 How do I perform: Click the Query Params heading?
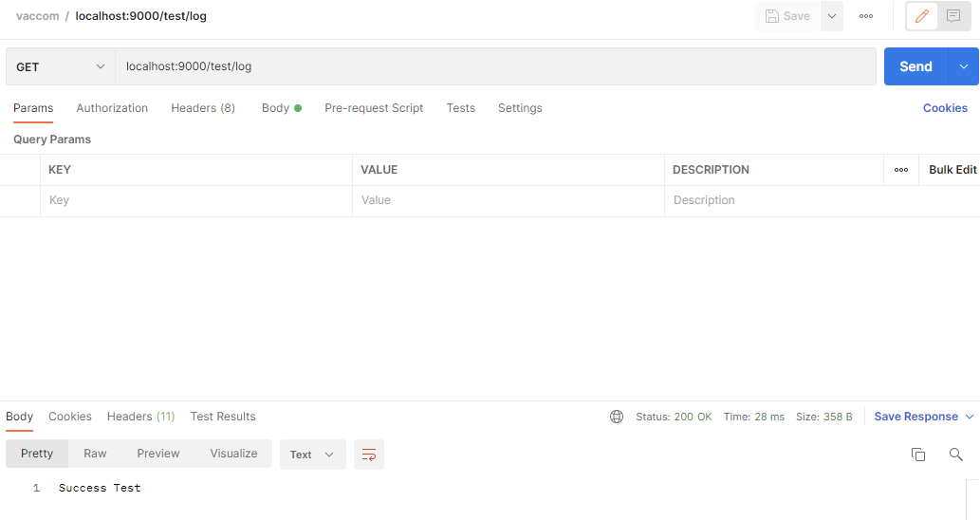[x=52, y=139]
